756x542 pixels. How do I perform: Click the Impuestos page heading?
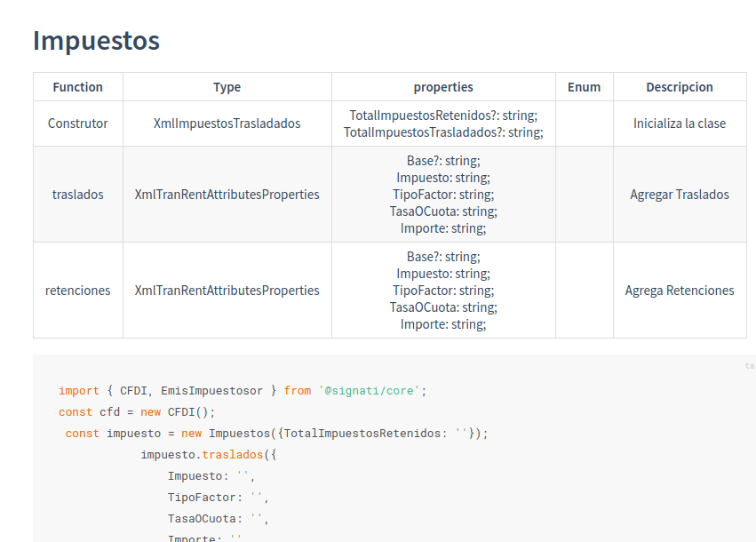[96, 41]
